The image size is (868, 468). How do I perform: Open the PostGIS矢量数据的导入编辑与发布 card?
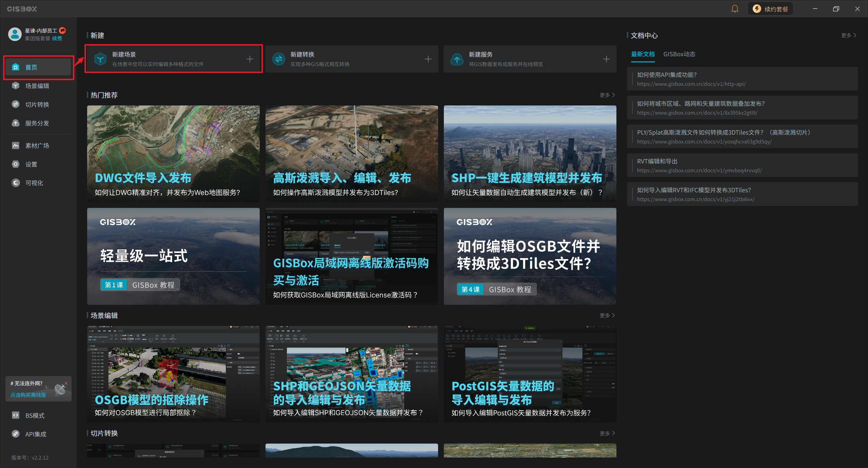click(x=530, y=374)
